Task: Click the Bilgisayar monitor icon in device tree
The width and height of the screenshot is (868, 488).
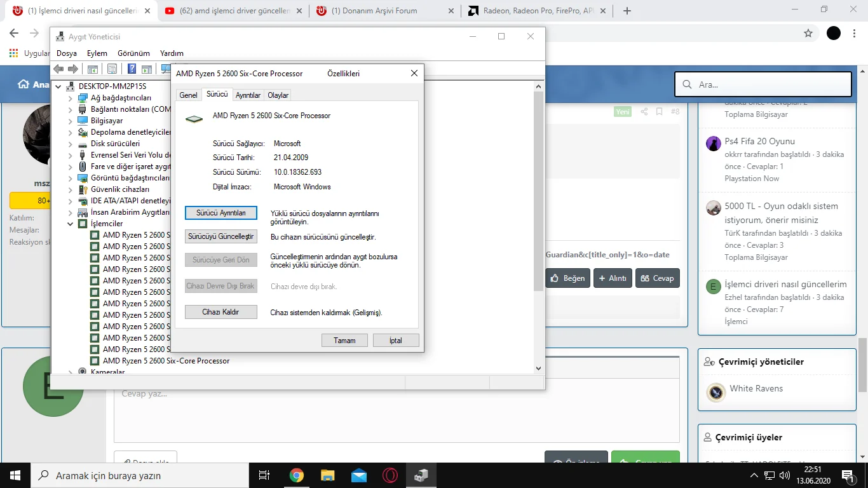Action: click(x=83, y=121)
